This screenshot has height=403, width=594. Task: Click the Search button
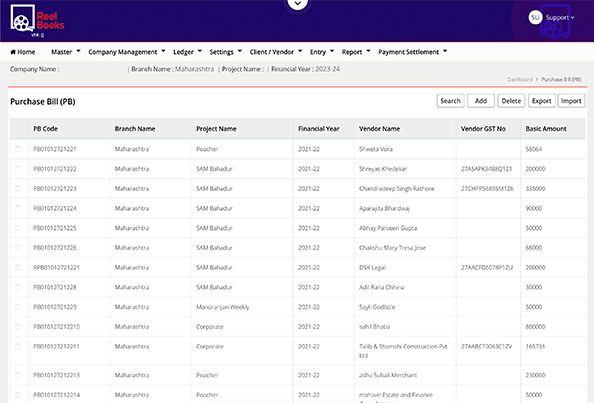tap(450, 101)
